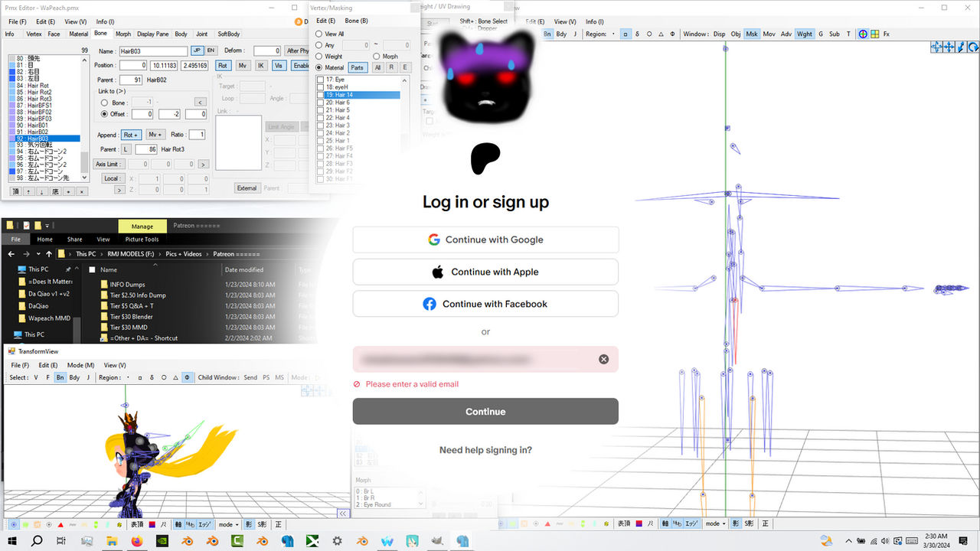
Task: Select the square region selection icon
Action: point(626,34)
